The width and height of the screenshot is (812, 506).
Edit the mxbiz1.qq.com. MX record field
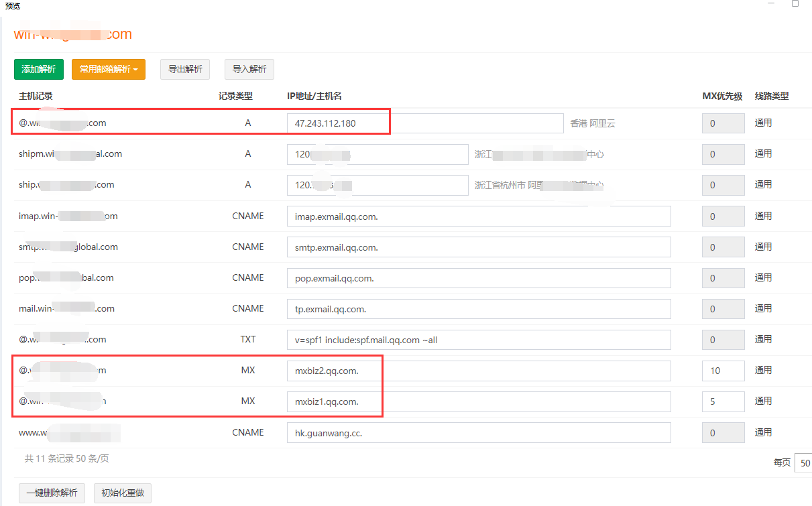coord(478,401)
